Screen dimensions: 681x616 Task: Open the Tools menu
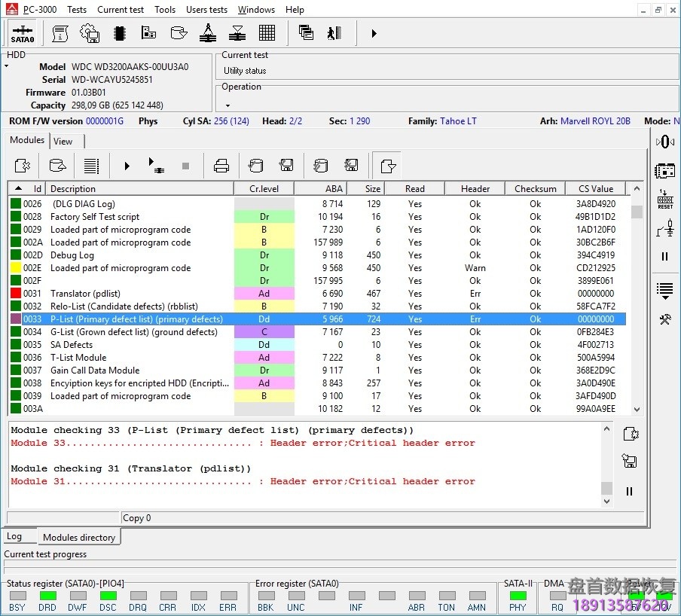(x=165, y=10)
